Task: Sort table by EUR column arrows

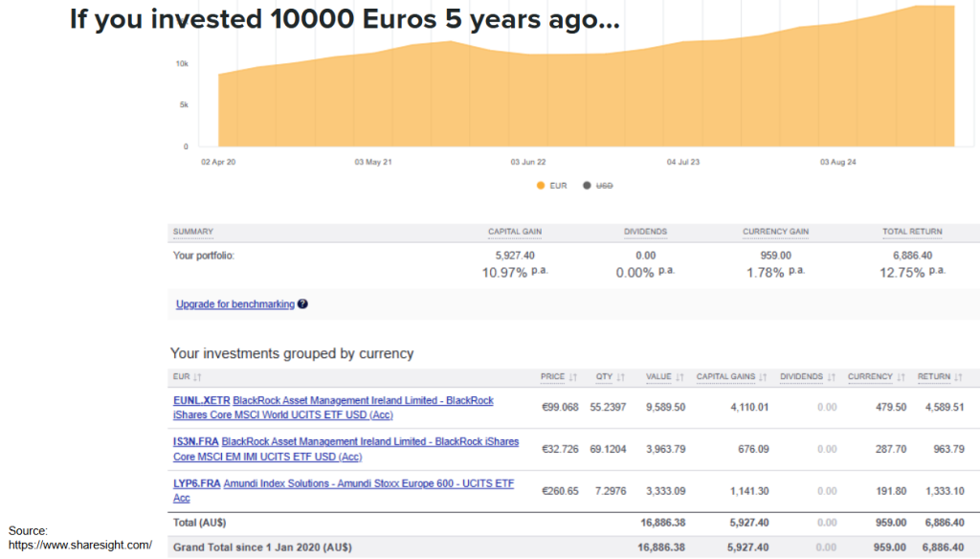Action: point(197,377)
